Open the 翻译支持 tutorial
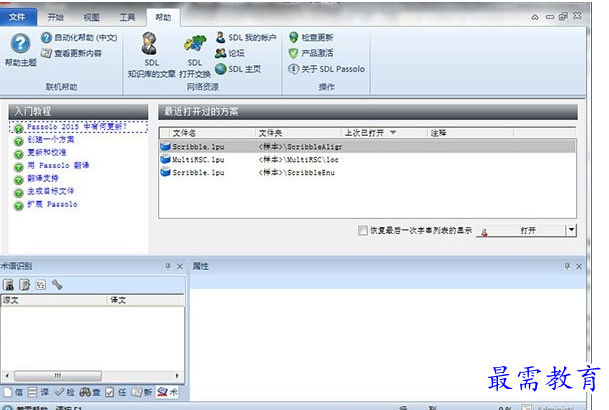Image resolution: width=609 pixels, height=410 pixels. point(43,178)
